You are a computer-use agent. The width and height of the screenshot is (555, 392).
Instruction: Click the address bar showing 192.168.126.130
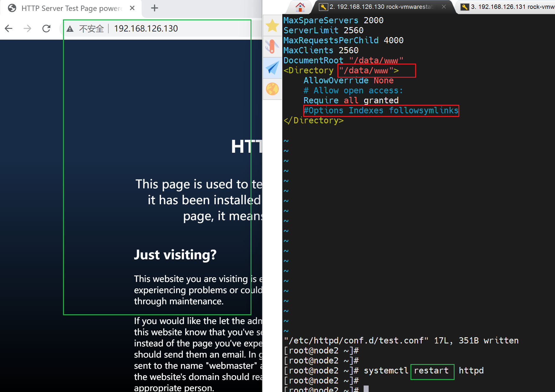tap(177, 29)
